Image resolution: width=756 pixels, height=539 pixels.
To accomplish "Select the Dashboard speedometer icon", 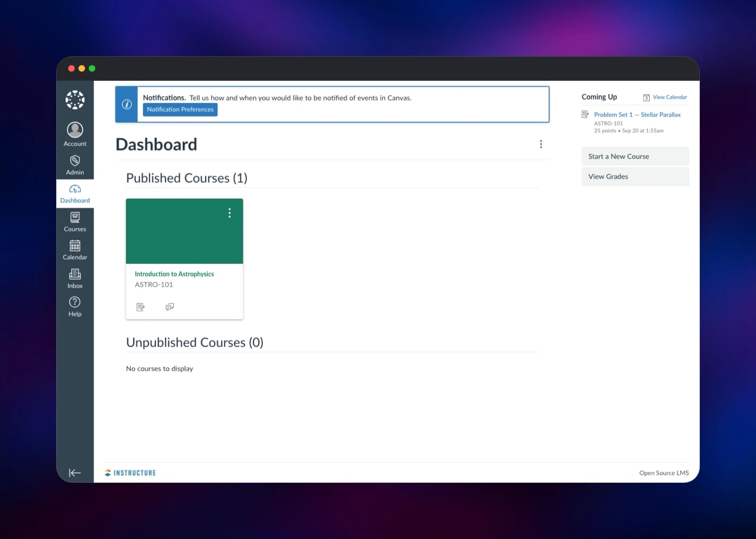I will (x=75, y=189).
